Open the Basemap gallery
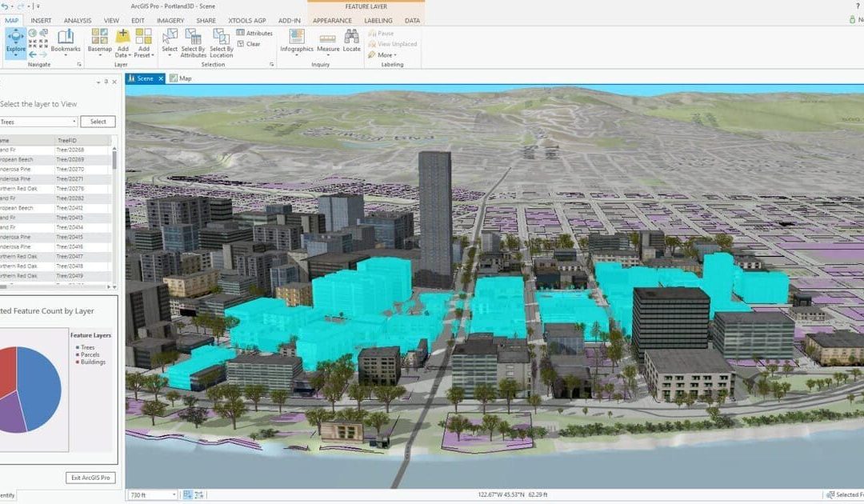 point(100,42)
